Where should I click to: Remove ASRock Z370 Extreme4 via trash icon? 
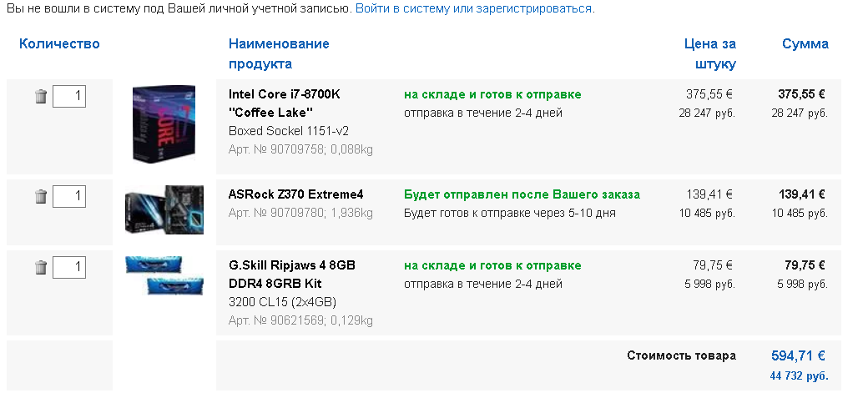tap(41, 197)
